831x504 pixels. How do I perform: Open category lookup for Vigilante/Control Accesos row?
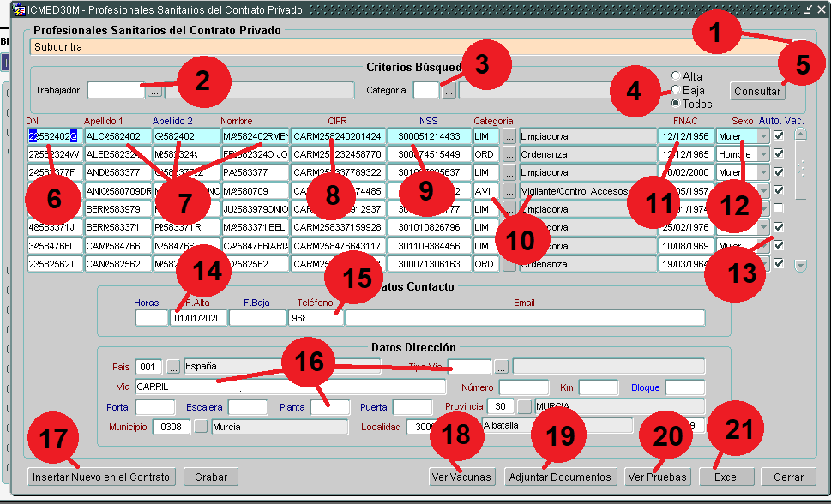click(x=509, y=191)
